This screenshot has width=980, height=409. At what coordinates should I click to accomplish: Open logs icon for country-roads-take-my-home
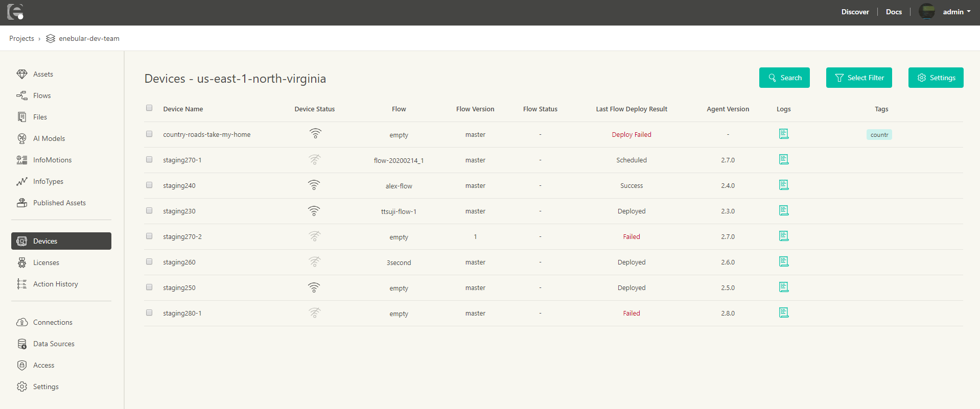pyautogui.click(x=783, y=134)
